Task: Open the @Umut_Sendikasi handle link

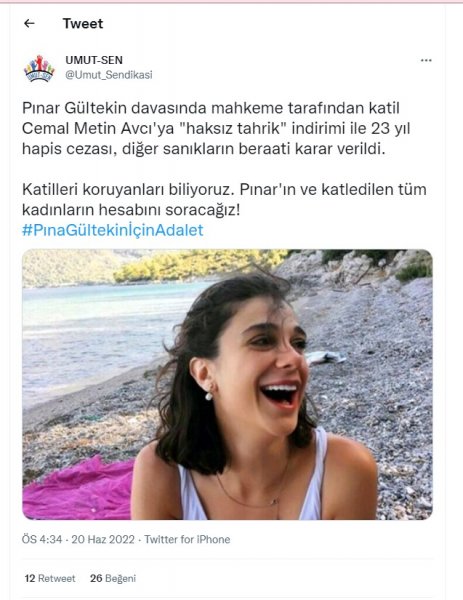Action: tap(109, 75)
